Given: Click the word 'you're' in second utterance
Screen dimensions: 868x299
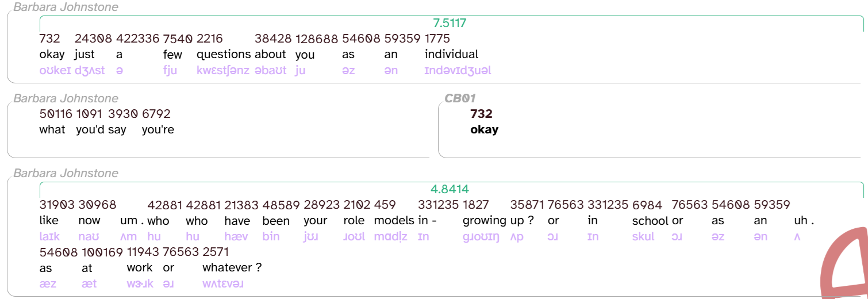Looking at the screenshot, I should 158,130.
